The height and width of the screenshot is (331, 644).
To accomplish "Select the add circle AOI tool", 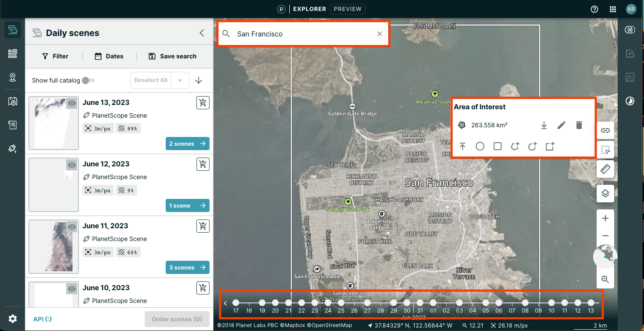I will 533,146.
